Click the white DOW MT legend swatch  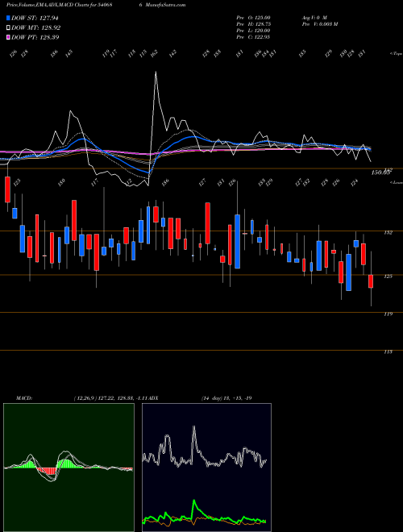(8, 27)
